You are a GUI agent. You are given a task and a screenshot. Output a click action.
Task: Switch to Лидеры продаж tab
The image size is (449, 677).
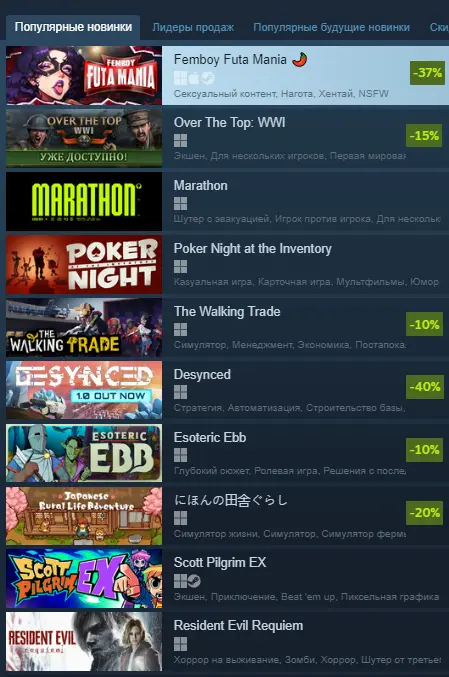(x=193, y=27)
